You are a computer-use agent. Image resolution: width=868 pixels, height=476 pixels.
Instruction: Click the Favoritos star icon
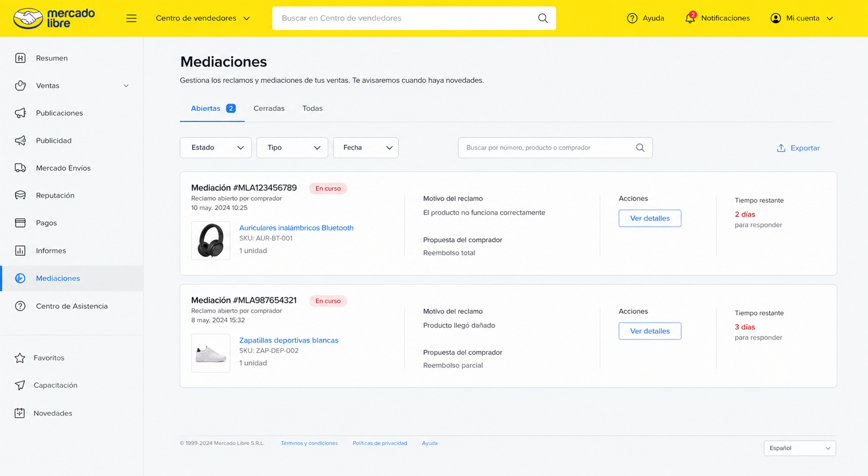tap(20, 358)
